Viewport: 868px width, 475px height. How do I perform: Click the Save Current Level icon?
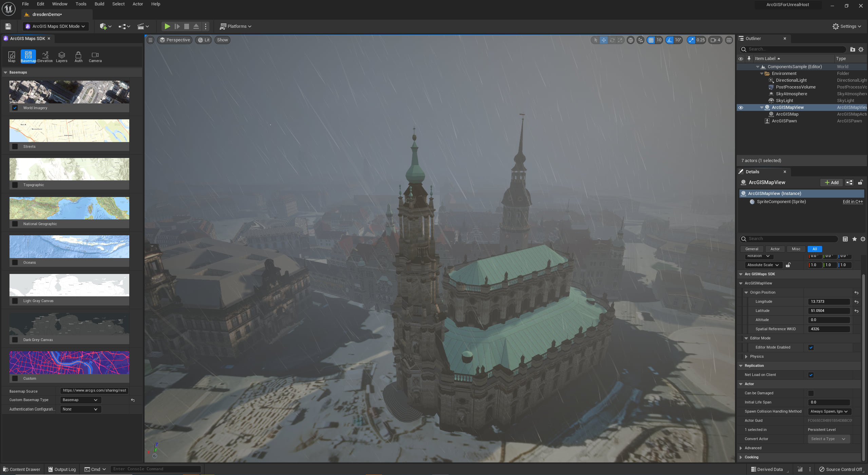pos(8,26)
